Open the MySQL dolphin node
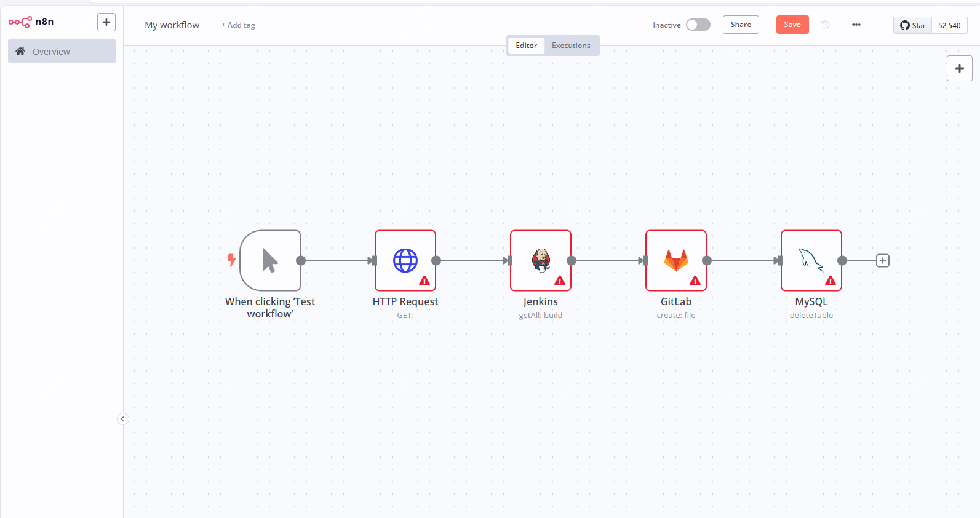 click(811, 260)
